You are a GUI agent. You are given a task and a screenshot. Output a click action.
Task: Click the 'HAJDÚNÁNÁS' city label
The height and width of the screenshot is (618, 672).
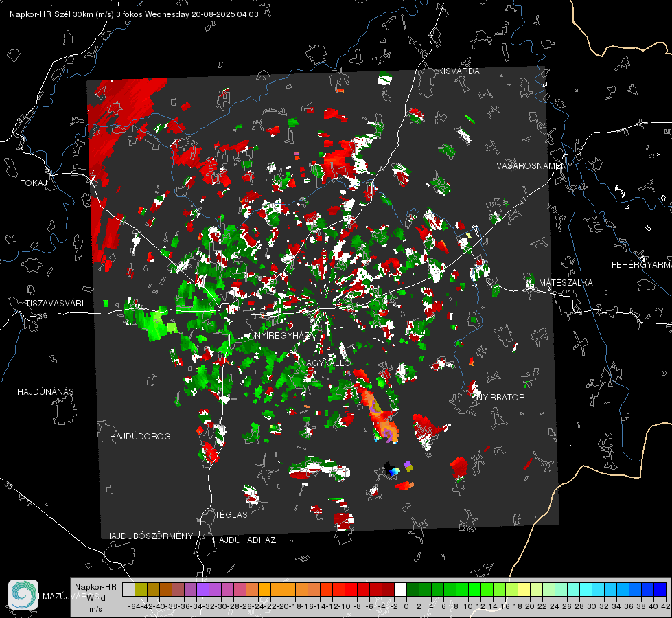point(45,392)
